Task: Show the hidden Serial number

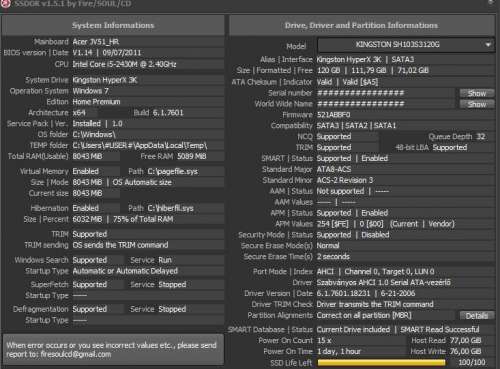Action: coord(477,93)
